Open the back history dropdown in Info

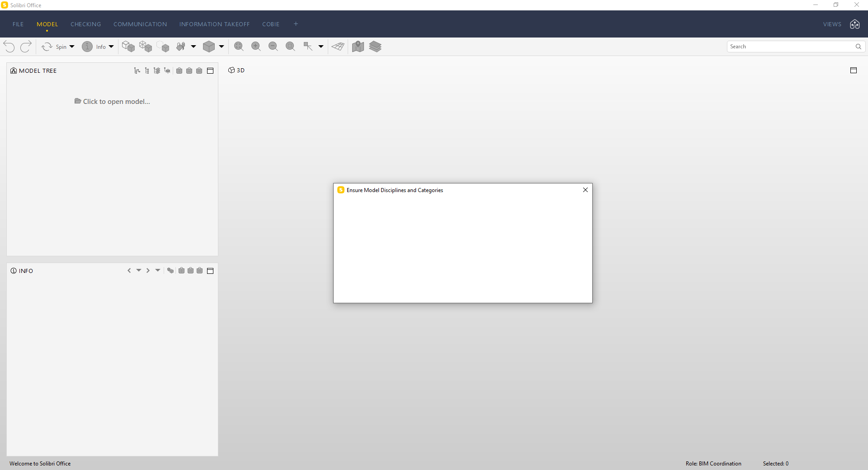tap(139, 270)
